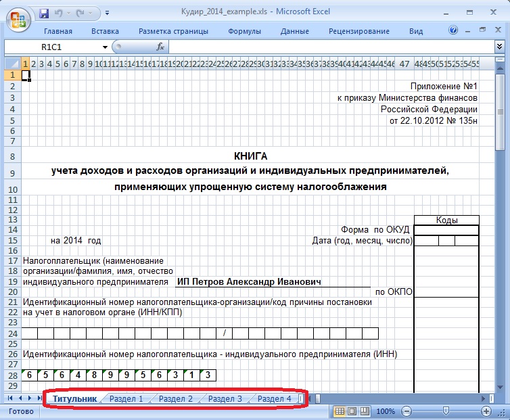Click the Коды header cell
510x420 pixels.
[446, 220]
